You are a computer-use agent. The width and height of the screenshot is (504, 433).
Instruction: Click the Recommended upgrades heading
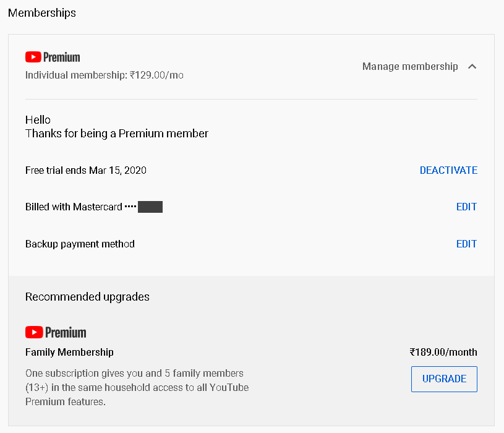[87, 297]
